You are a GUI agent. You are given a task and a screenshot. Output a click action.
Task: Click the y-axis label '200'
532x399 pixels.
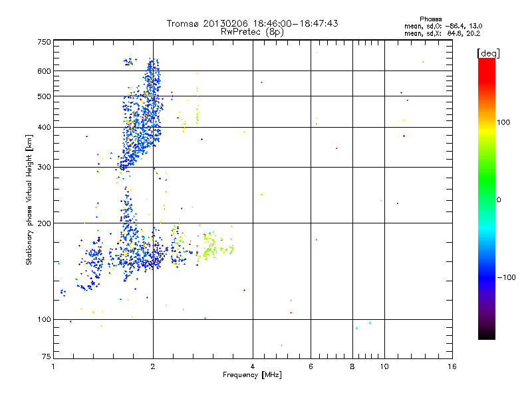(x=44, y=223)
